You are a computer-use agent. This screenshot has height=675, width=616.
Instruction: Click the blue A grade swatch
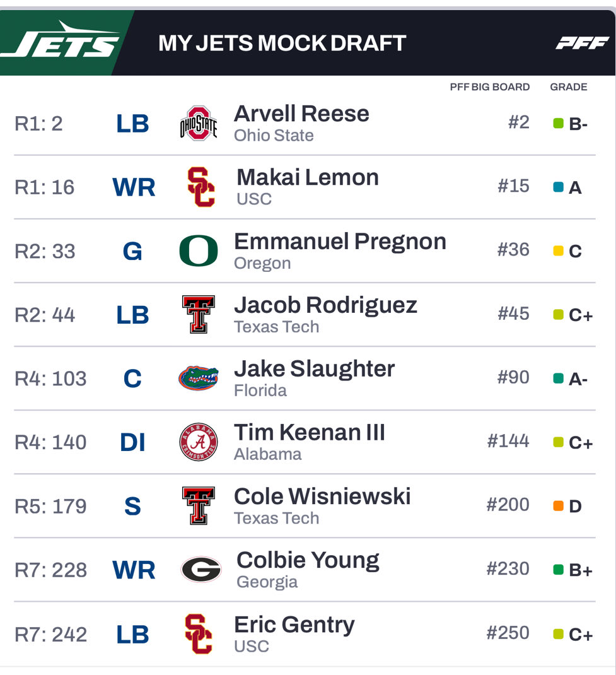[558, 187]
